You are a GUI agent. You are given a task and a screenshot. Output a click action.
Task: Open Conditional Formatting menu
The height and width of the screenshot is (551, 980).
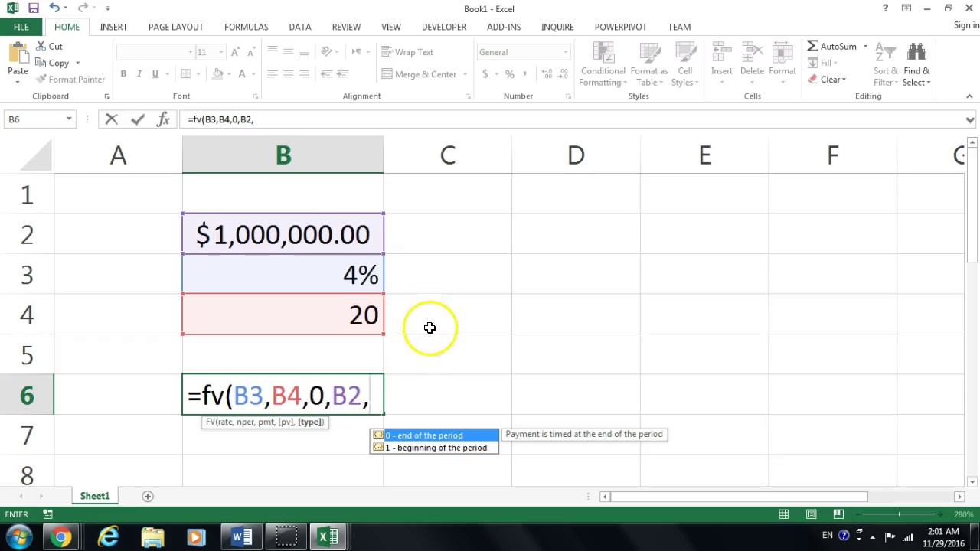click(x=603, y=64)
